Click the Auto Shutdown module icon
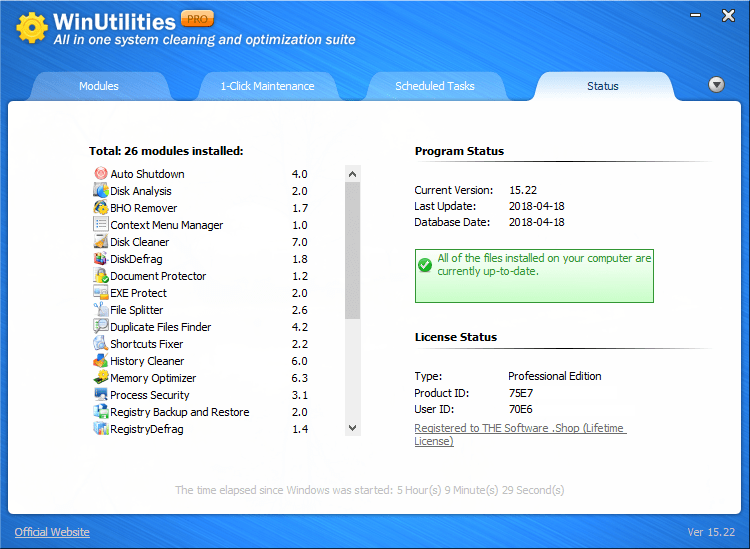 click(100, 173)
